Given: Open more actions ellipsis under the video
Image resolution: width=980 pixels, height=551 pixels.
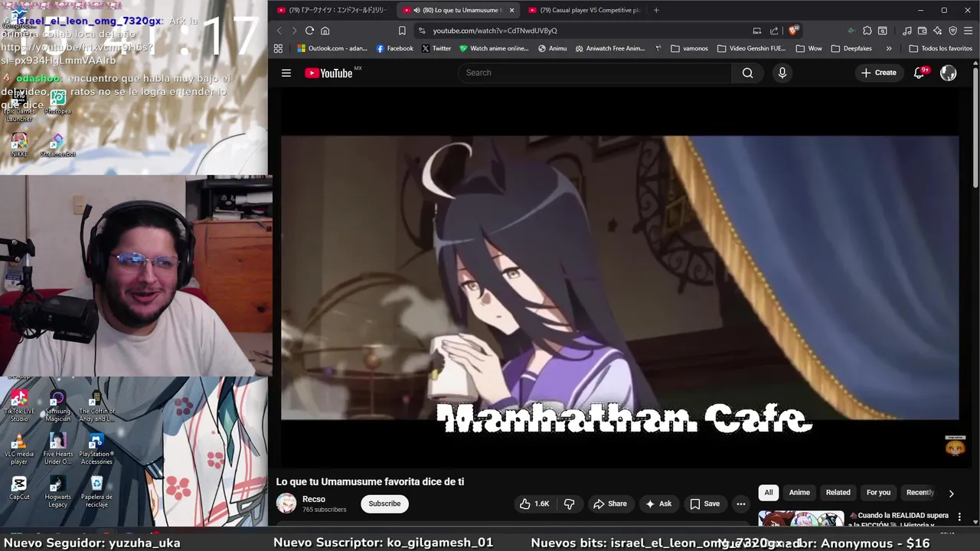Looking at the screenshot, I should (x=740, y=504).
